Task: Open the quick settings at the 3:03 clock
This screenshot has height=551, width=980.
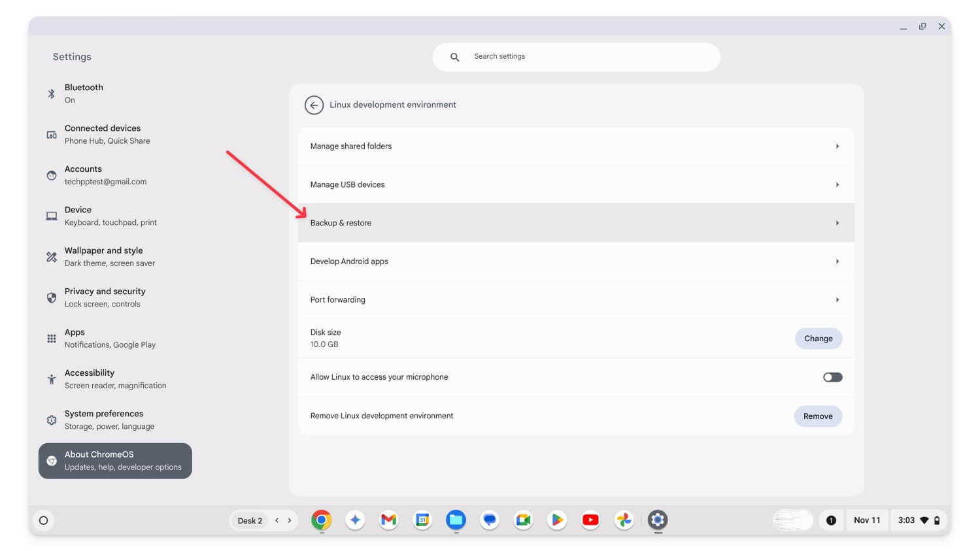Action: (919, 520)
